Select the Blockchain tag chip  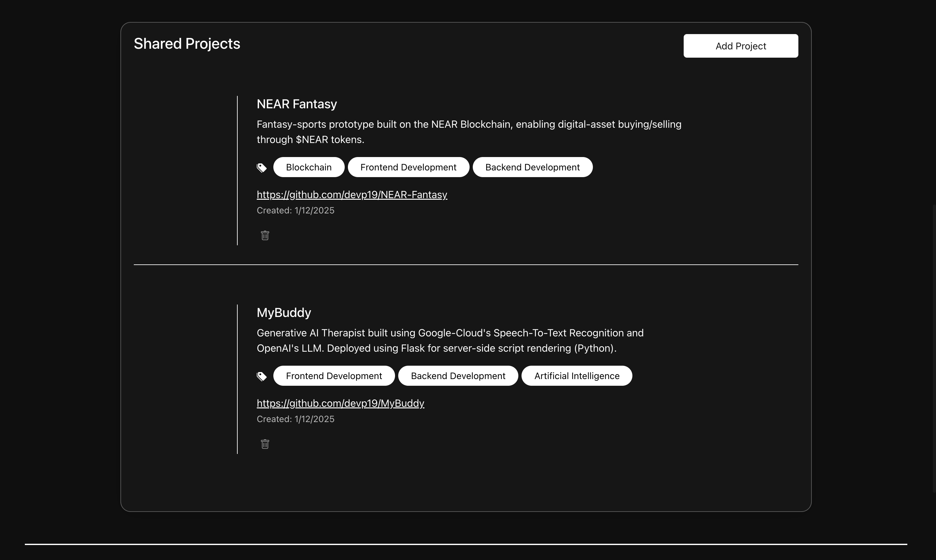click(x=308, y=167)
